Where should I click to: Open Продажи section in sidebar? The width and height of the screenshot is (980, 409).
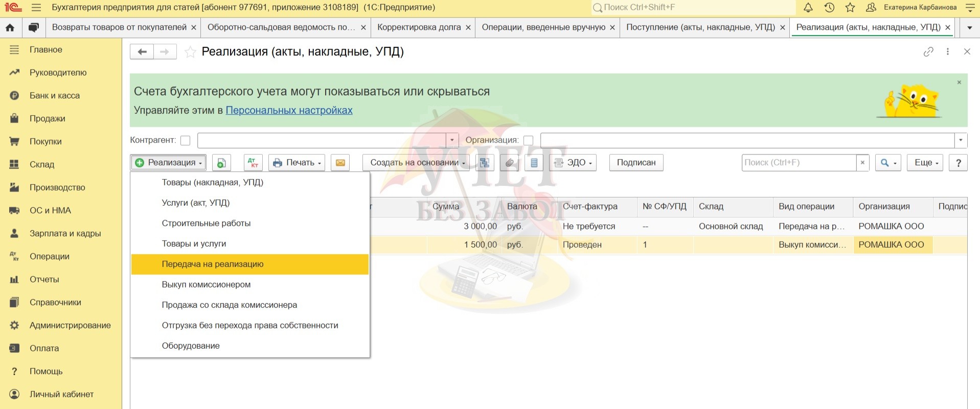coord(47,118)
